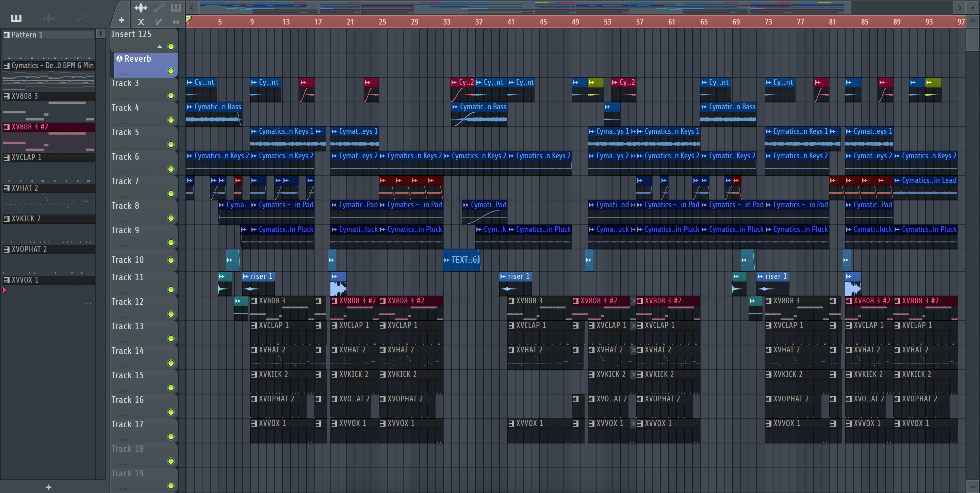The width and height of the screenshot is (980, 493).
Task: Click the plus icon to add a track
Action: tap(121, 20)
